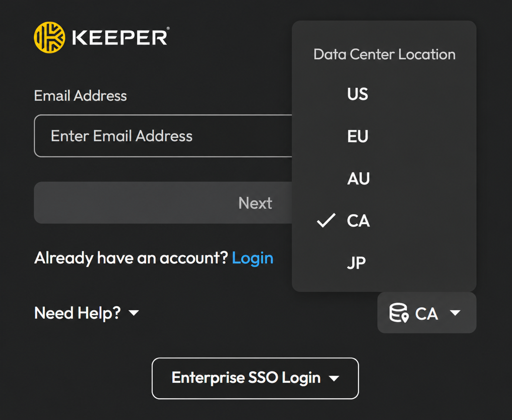Expand the Need Help? dropdown
This screenshot has width=512, height=420.
[87, 313]
